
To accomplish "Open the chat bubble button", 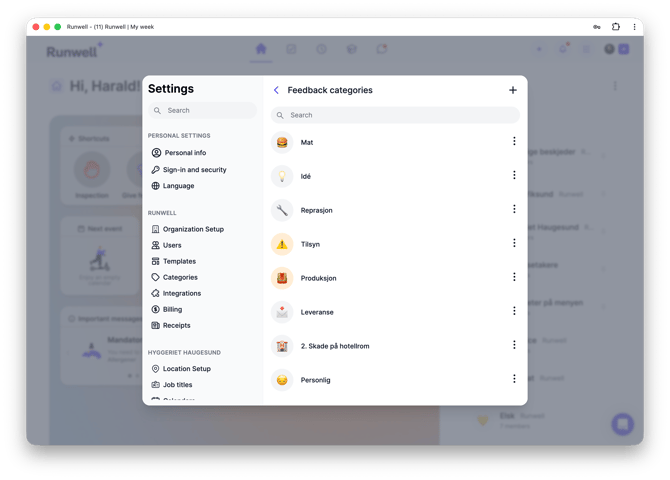I will coord(622,424).
